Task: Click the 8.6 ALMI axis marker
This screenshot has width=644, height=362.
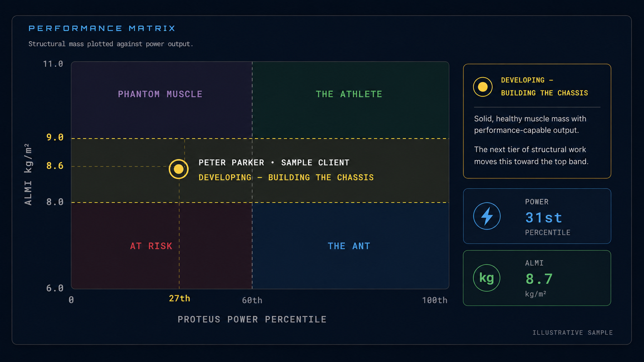Action: pos(55,166)
